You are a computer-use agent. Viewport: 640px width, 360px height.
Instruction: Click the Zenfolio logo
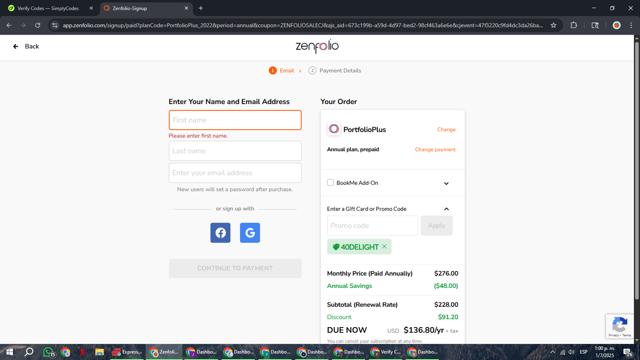(x=317, y=47)
